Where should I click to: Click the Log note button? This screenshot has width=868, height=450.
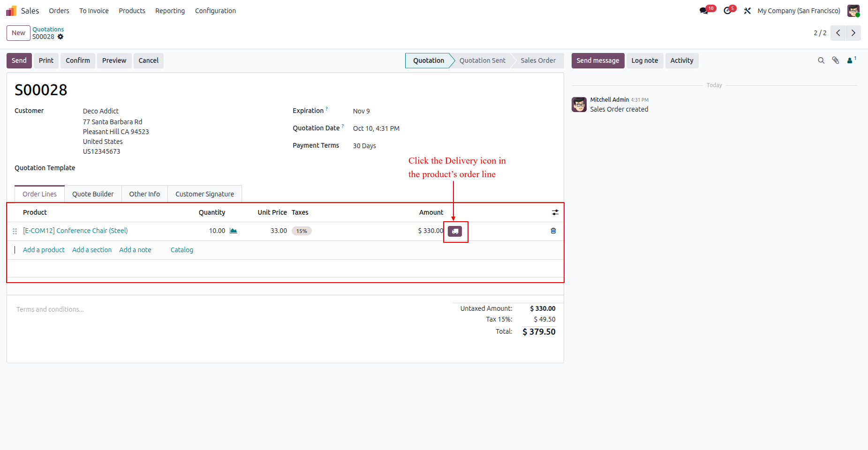[x=645, y=60]
